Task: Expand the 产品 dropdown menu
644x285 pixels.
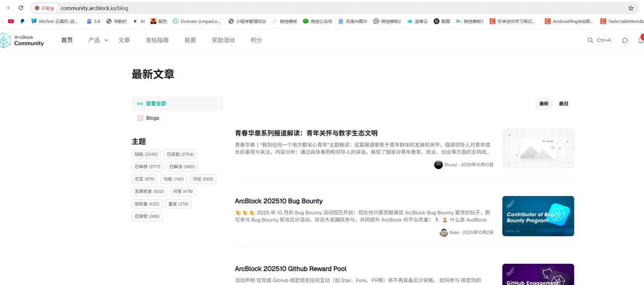Action: tap(98, 40)
